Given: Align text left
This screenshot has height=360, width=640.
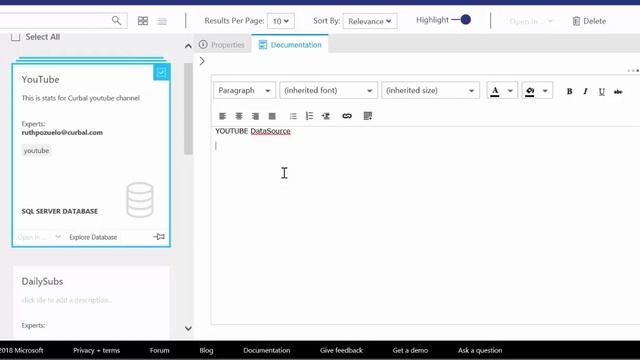Looking at the screenshot, I should click(222, 116).
